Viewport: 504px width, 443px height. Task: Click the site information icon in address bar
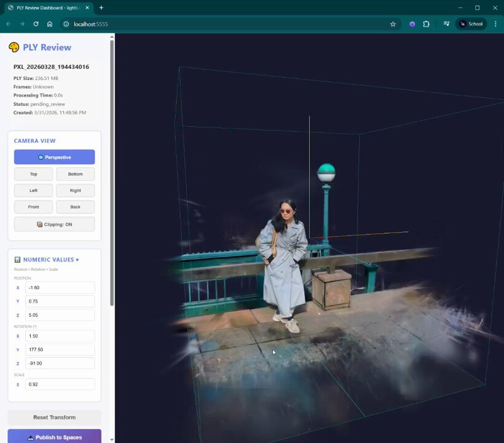coord(66,24)
